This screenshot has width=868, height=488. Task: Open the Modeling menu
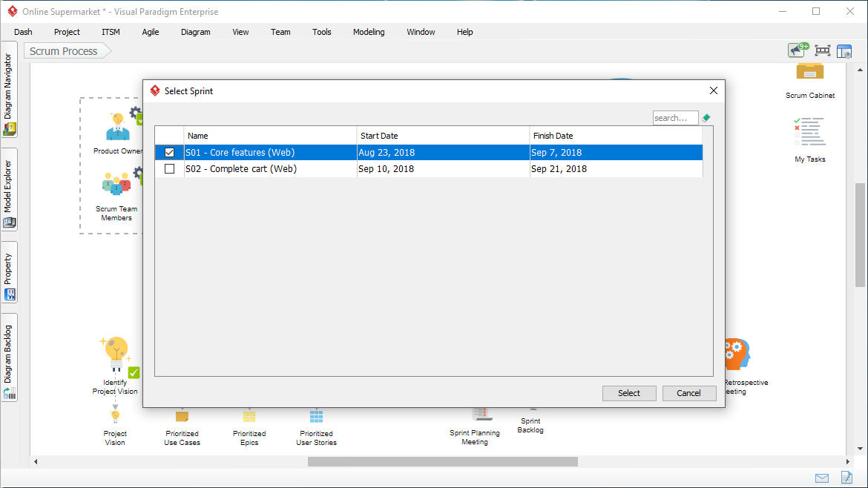tap(369, 32)
